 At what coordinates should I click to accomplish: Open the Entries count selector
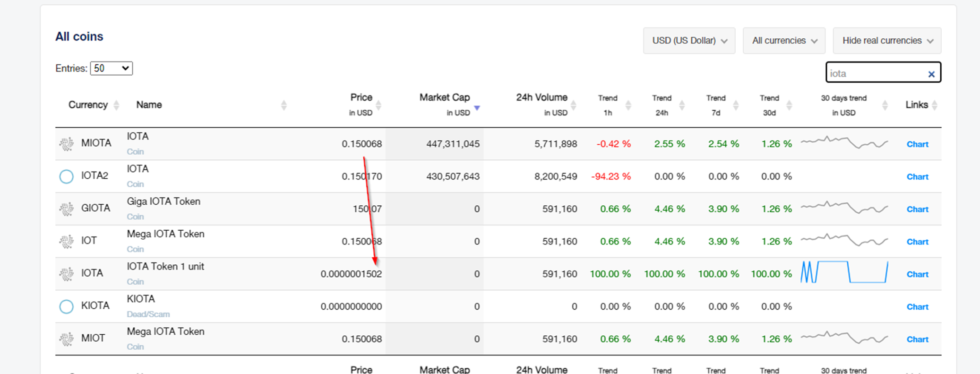coord(112,68)
